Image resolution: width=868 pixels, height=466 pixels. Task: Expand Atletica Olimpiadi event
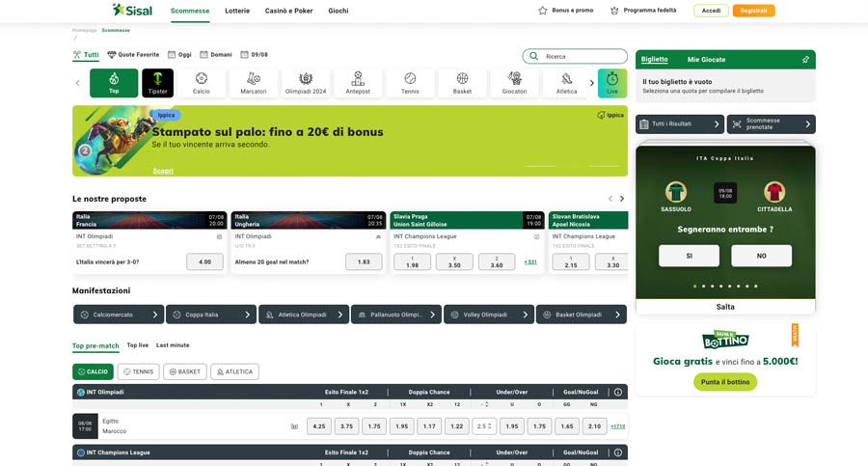click(304, 315)
